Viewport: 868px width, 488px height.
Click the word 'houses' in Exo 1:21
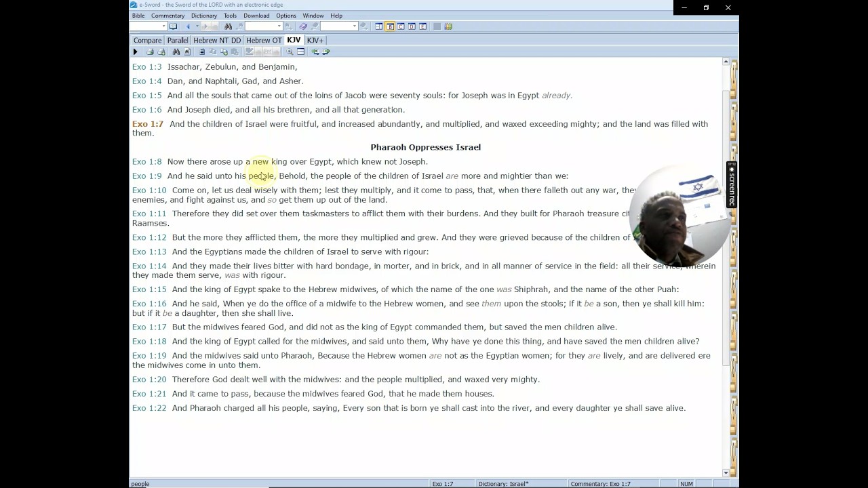[x=480, y=394]
